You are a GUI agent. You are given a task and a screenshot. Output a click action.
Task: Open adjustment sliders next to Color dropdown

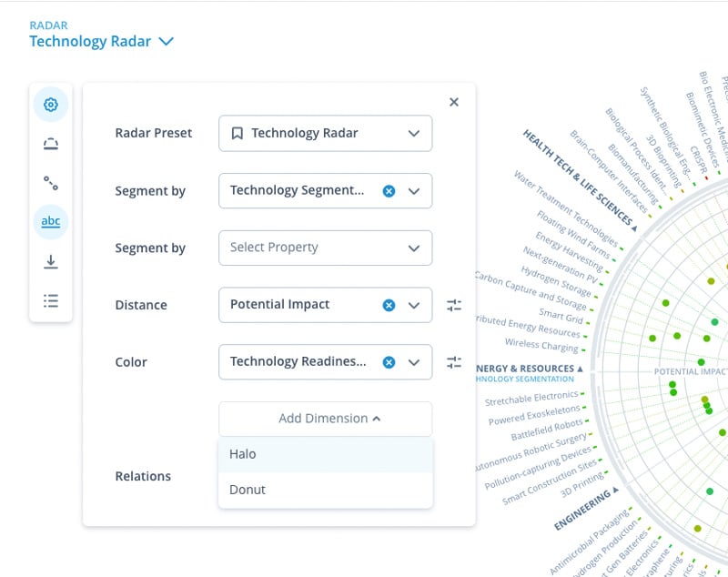tap(454, 362)
